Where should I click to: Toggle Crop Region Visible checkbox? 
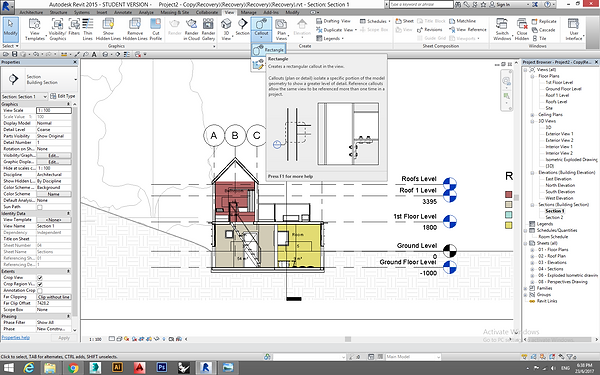click(x=40, y=284)
